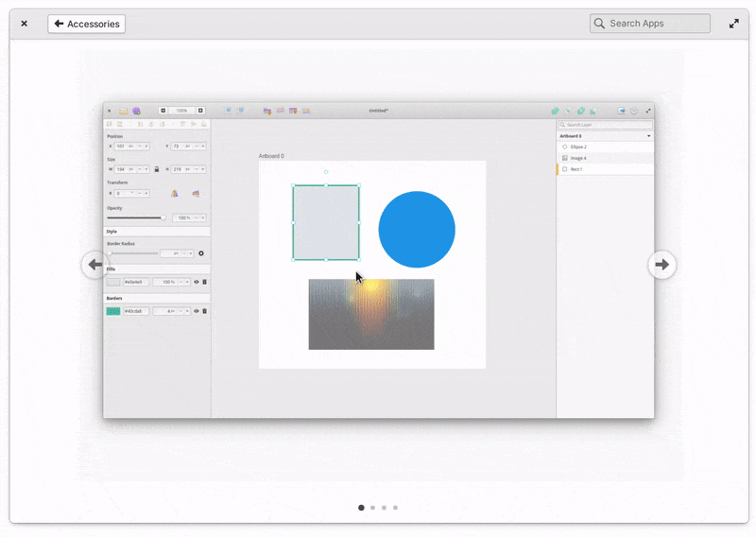Toggle fullscreen with the expand arrows icon

[734, 24]
